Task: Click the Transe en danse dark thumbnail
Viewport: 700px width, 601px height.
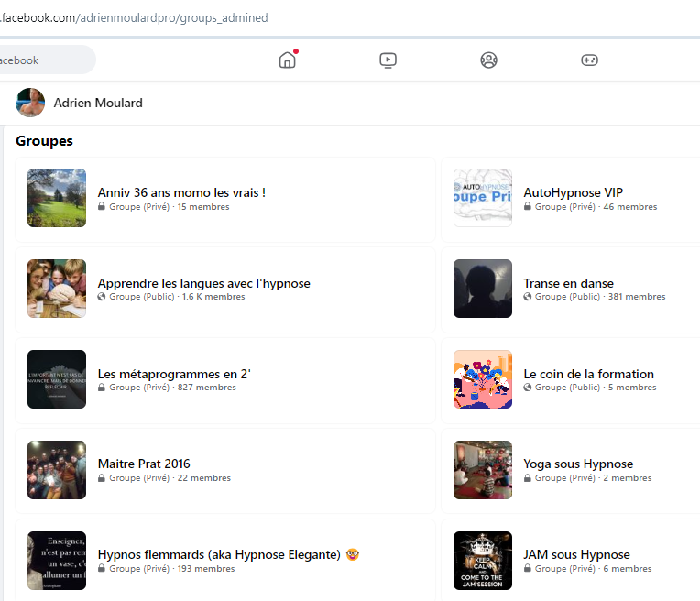Action: (x=483, y=289)
